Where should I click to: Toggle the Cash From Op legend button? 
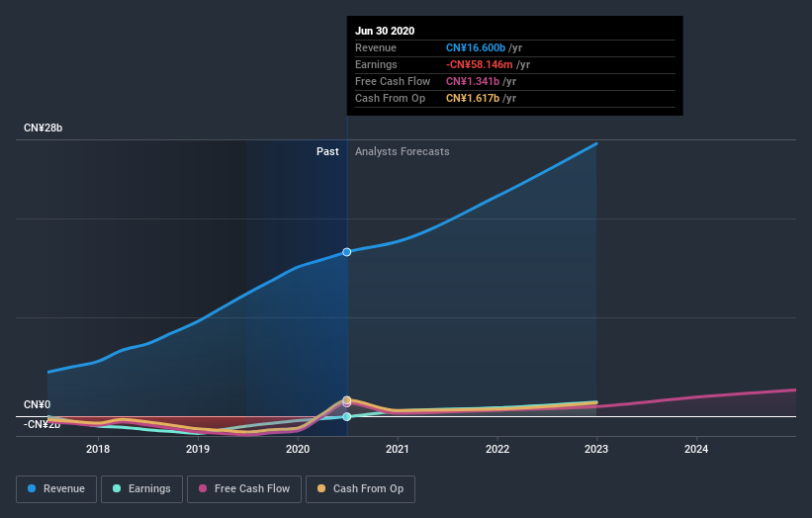point(360,489)
